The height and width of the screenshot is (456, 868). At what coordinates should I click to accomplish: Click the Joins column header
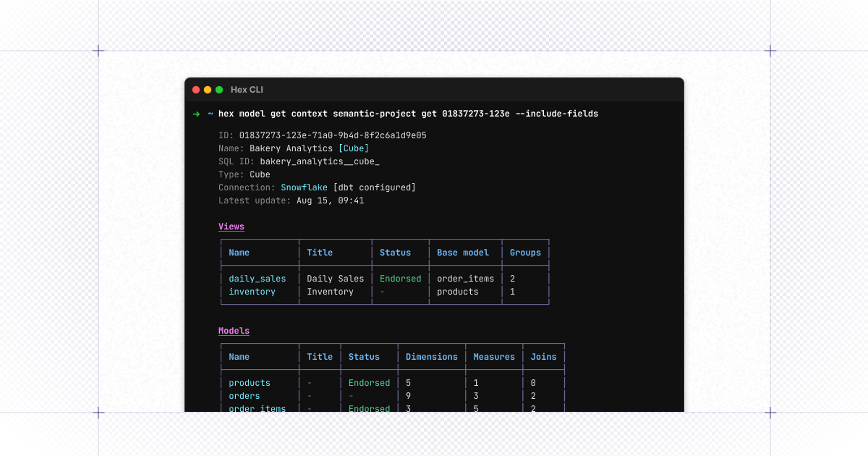(x=544, y=357)
